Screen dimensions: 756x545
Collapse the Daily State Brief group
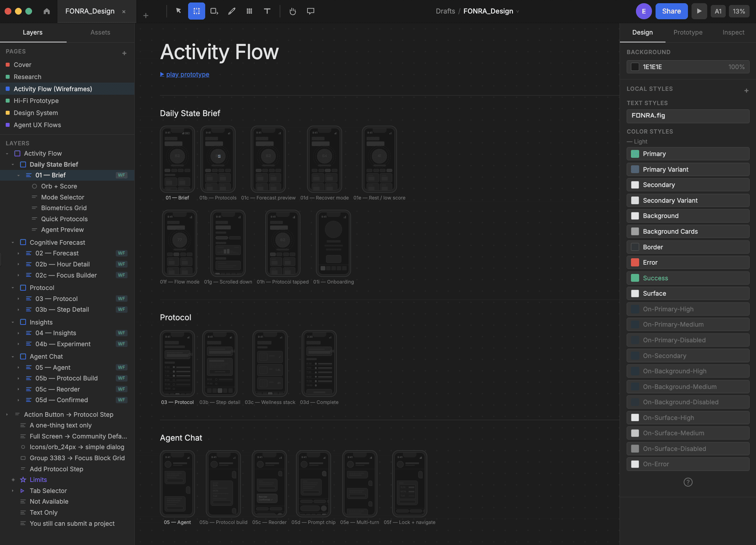point(13,165)
